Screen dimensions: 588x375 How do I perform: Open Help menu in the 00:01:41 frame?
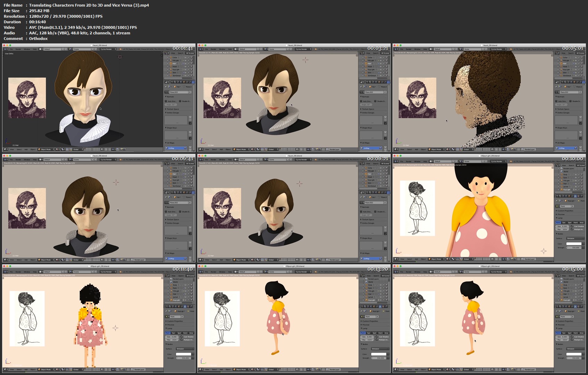click(x=35, y=49)
